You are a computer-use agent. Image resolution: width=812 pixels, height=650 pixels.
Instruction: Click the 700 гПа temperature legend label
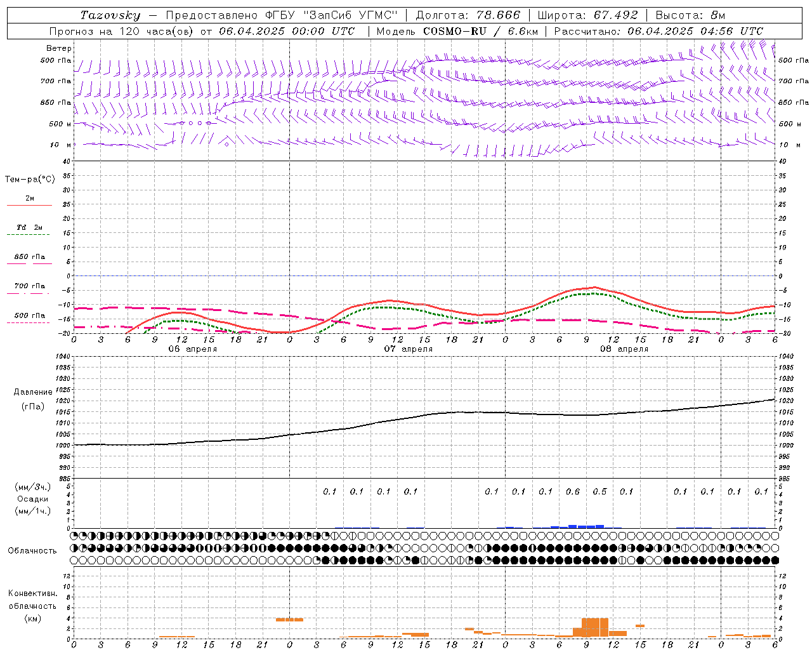pos(30,286)
